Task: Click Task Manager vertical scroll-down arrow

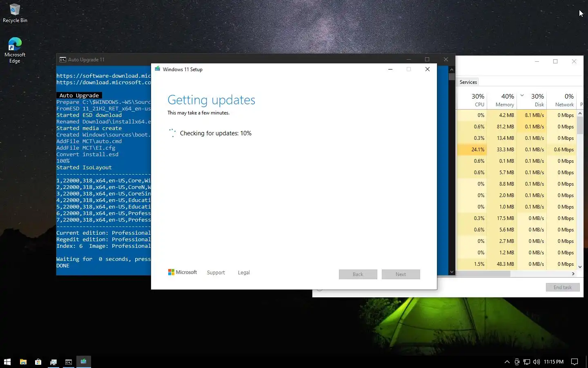Action: [580, 267]
